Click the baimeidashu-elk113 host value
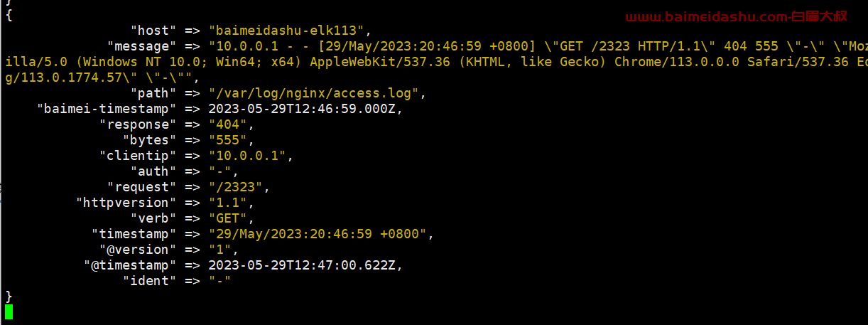This screenshot has height=325, width=868. point(290,31)
